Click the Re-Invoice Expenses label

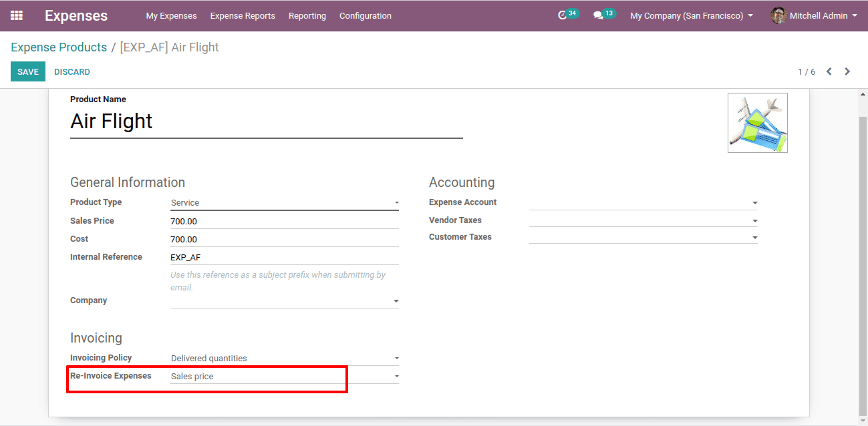point(111,376)
